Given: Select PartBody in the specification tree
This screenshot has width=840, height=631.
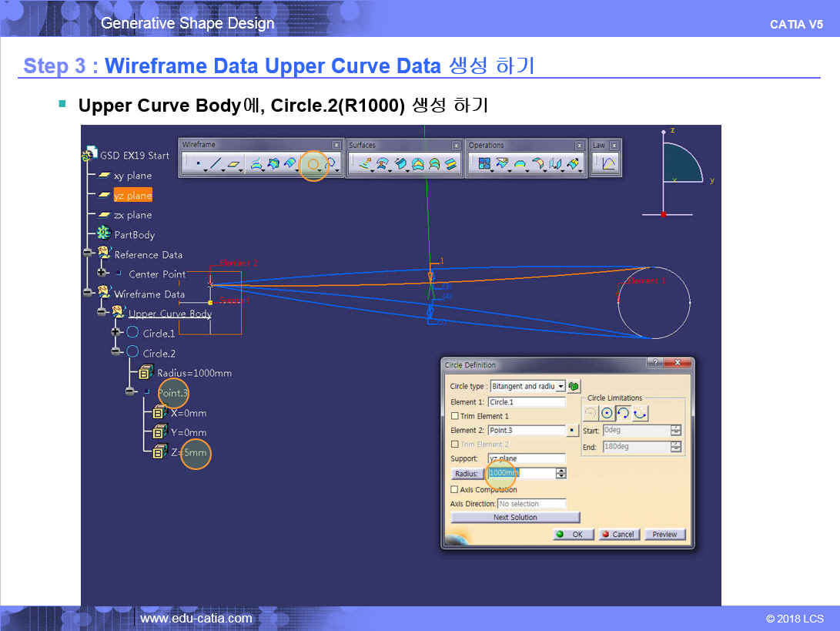Looking at the screenshot, I should [x=134, y=235].
